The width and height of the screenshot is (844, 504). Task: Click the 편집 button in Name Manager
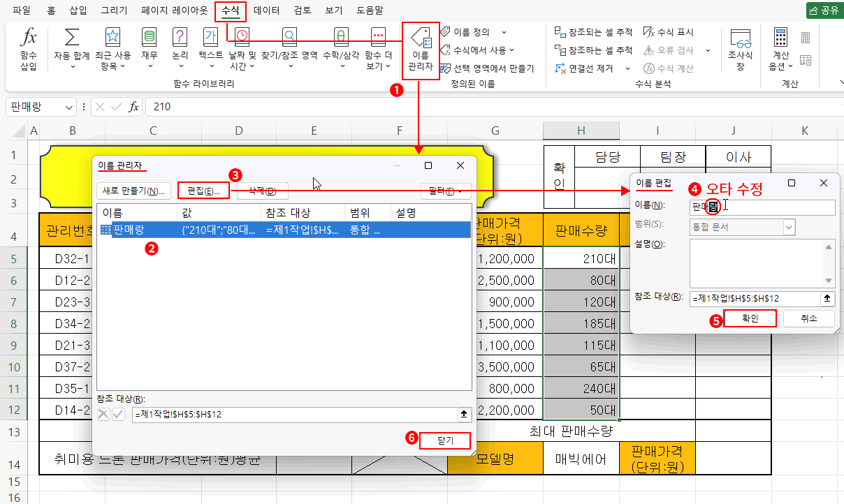click(x=203, y=191)
